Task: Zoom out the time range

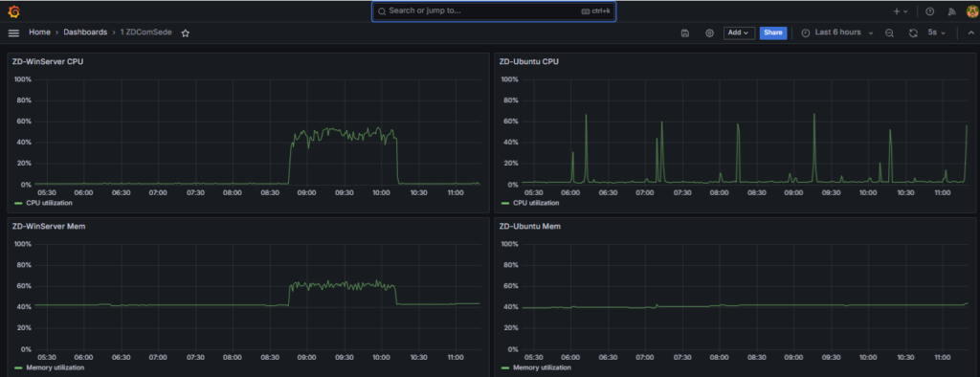Action: [x=889, y=33]
